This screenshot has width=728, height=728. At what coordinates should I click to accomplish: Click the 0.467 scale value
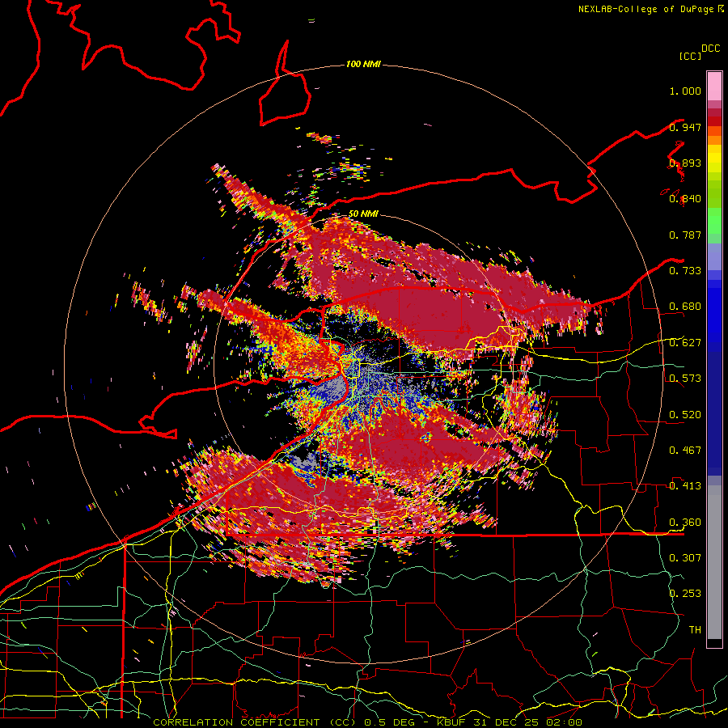[x=685, y=451]
